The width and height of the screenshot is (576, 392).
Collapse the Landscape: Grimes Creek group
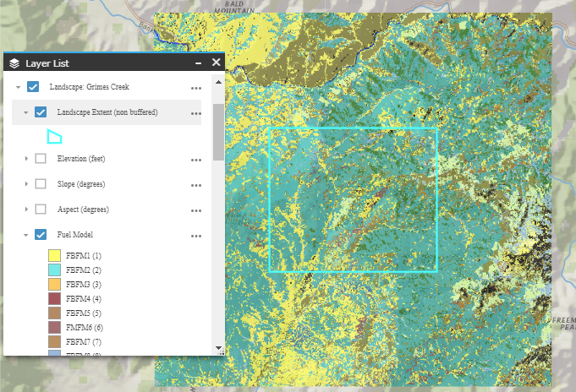[19, 87]
